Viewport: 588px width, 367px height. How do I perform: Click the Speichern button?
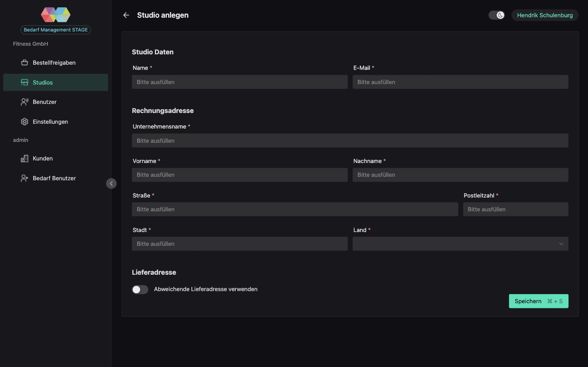coord(538,301)
